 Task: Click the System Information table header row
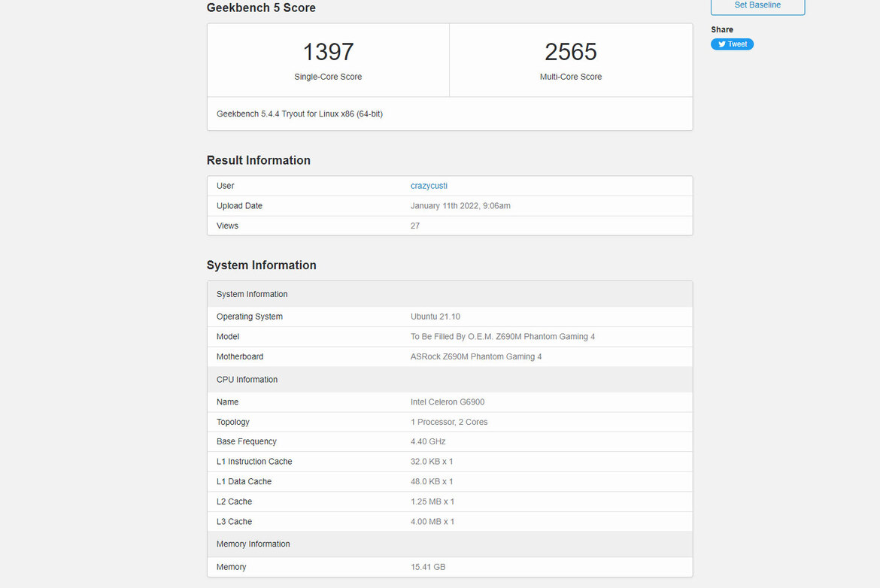tap(450, 294)
